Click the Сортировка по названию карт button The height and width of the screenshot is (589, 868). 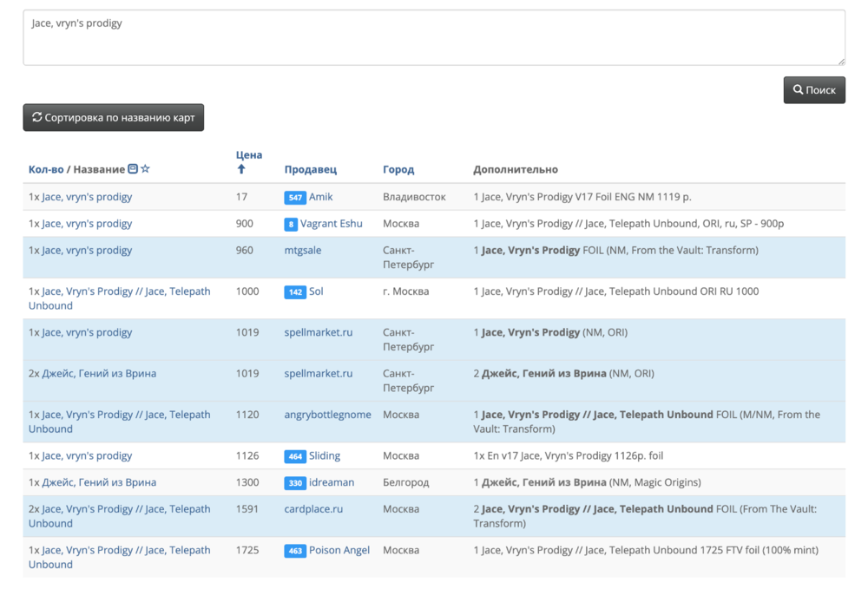[x=113, y=117]
